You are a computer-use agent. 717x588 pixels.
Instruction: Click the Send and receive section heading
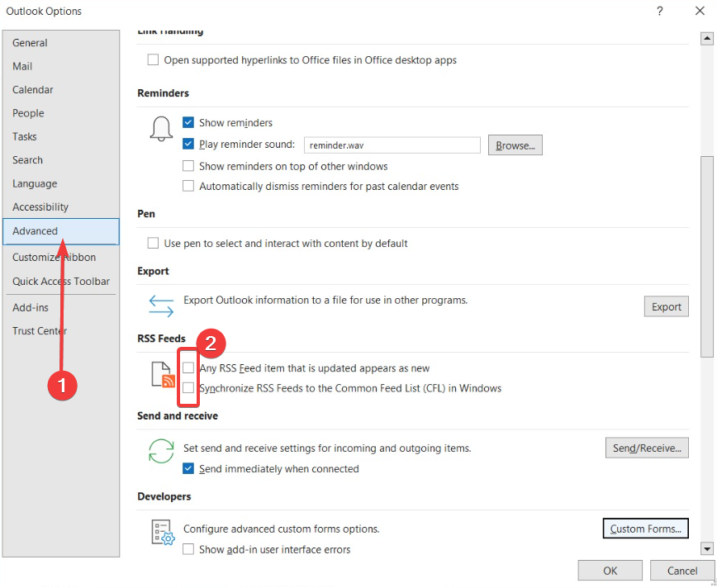[178, 415]
